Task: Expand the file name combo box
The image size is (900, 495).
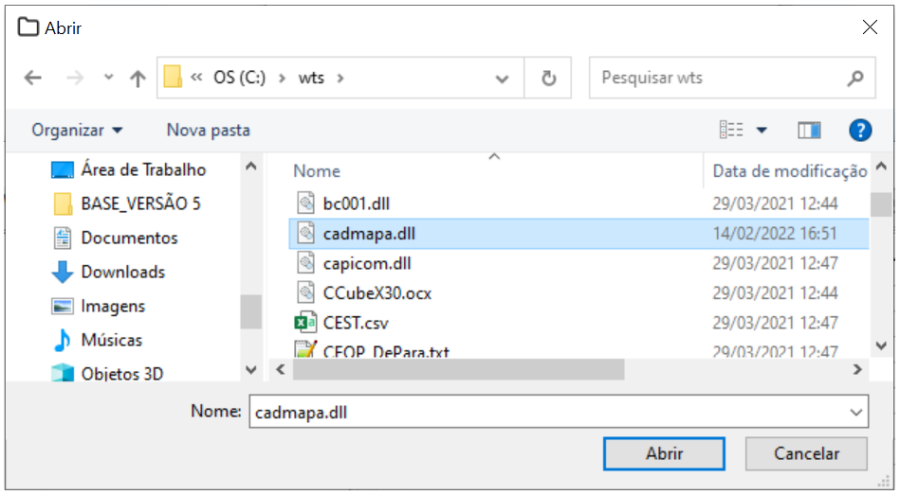Action: (856, 411)
